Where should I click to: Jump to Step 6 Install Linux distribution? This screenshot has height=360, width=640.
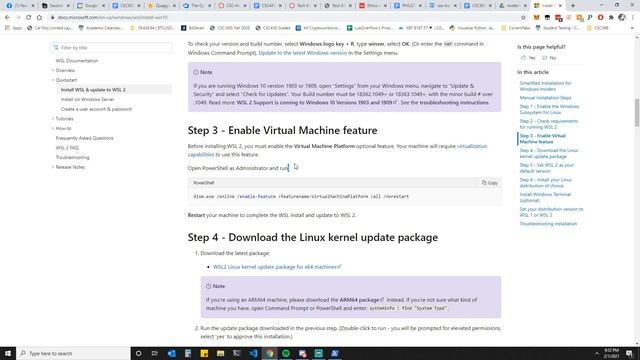pos(545,183)
